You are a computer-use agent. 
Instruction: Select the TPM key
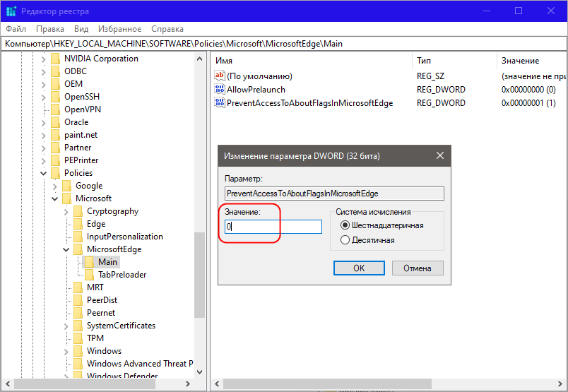[95, 338]
